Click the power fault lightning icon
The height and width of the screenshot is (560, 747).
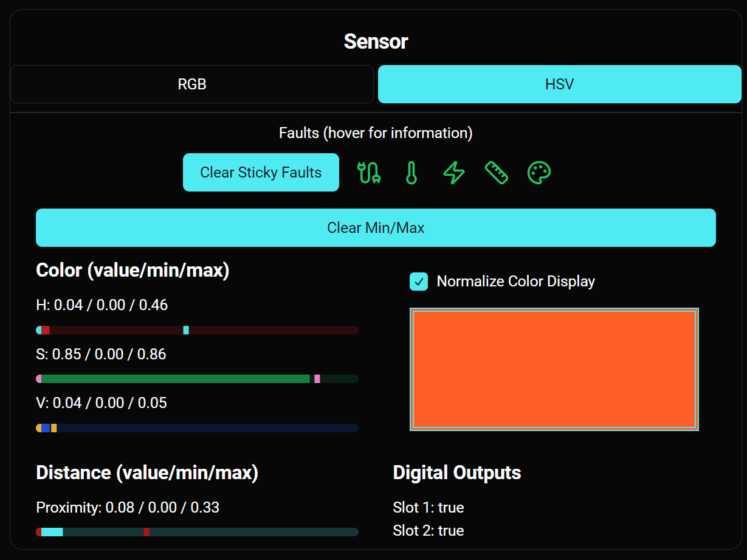pos(454,172)
